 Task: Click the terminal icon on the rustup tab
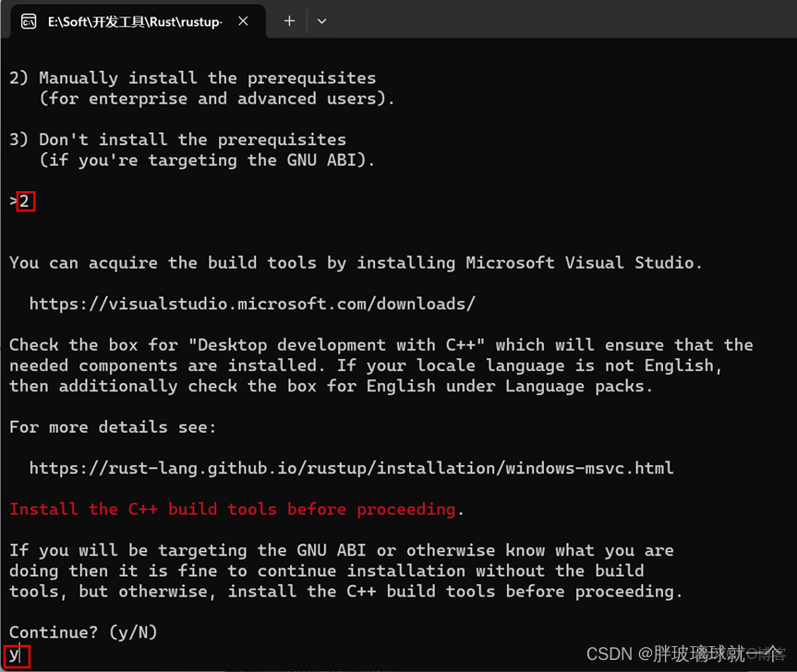pos(28,20)
